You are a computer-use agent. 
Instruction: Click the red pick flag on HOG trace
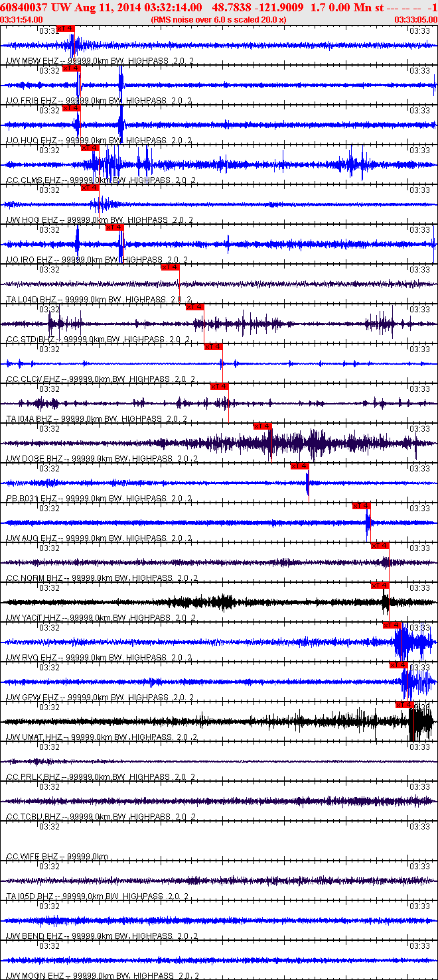point(90,188)
